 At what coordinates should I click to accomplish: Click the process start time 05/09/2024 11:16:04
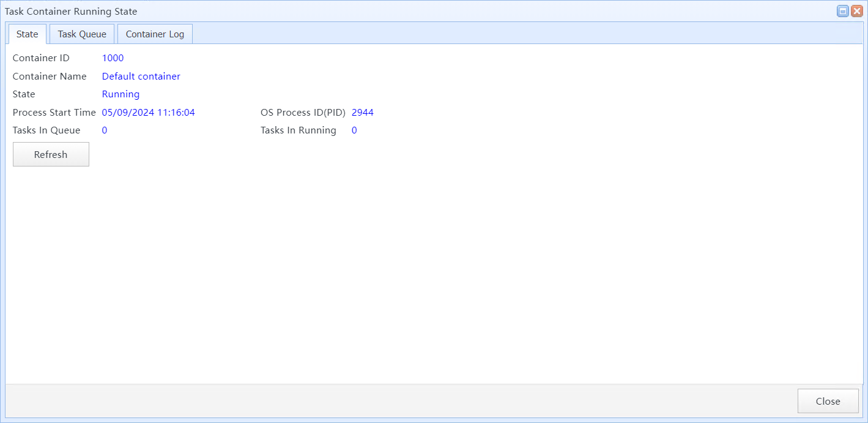pos(148,113)
